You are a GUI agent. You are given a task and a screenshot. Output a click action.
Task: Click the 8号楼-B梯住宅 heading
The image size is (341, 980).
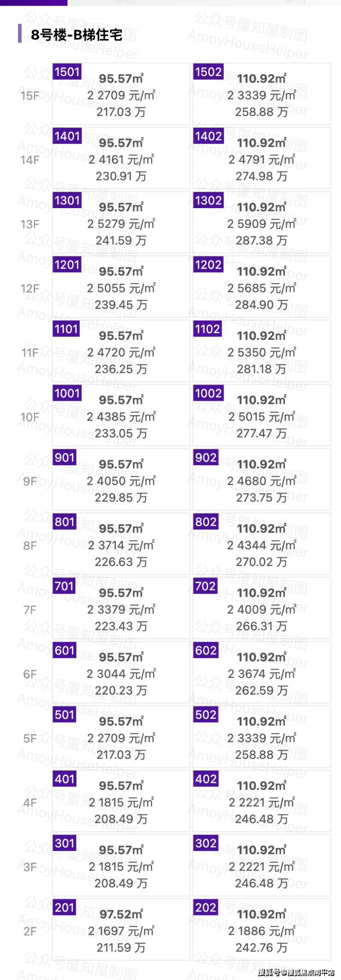coord(76,35)
